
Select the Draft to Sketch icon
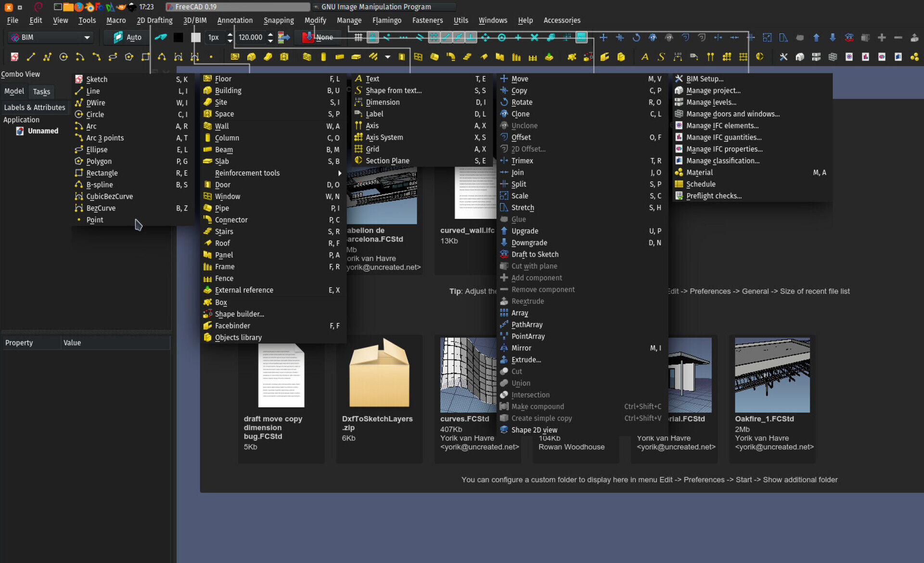[x=503, y=254]
